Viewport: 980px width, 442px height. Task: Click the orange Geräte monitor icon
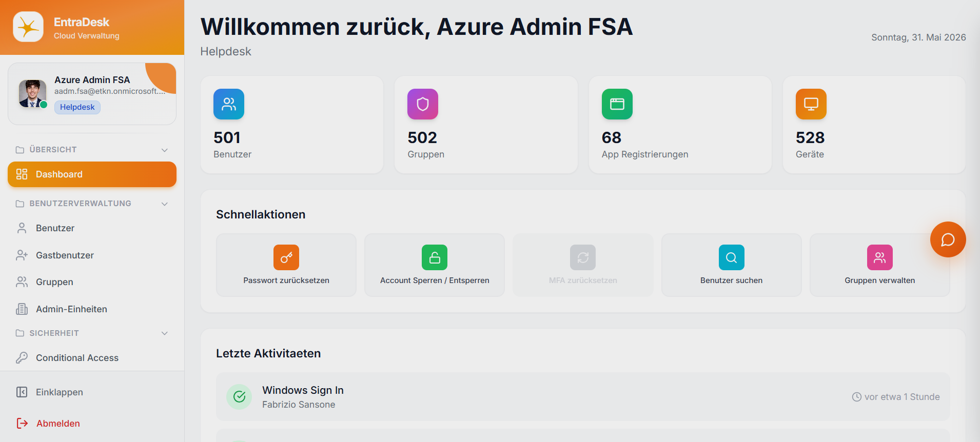(811, 104)
